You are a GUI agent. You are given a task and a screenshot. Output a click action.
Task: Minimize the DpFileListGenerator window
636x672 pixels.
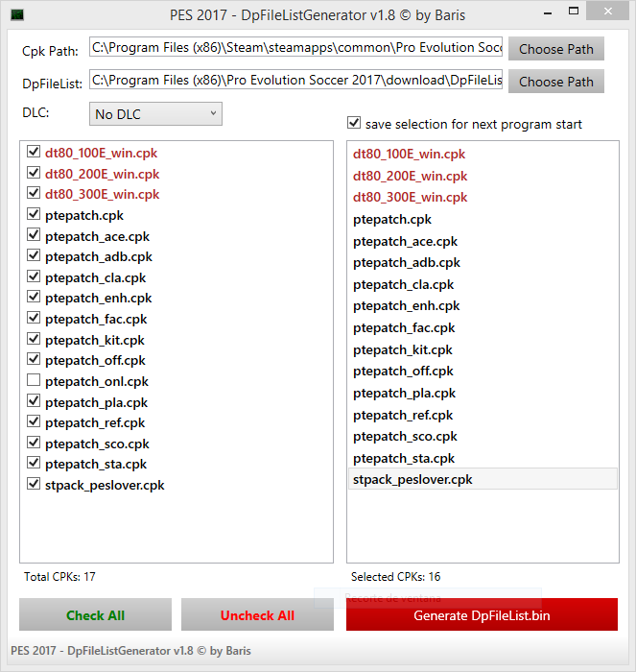click(548, 12)
